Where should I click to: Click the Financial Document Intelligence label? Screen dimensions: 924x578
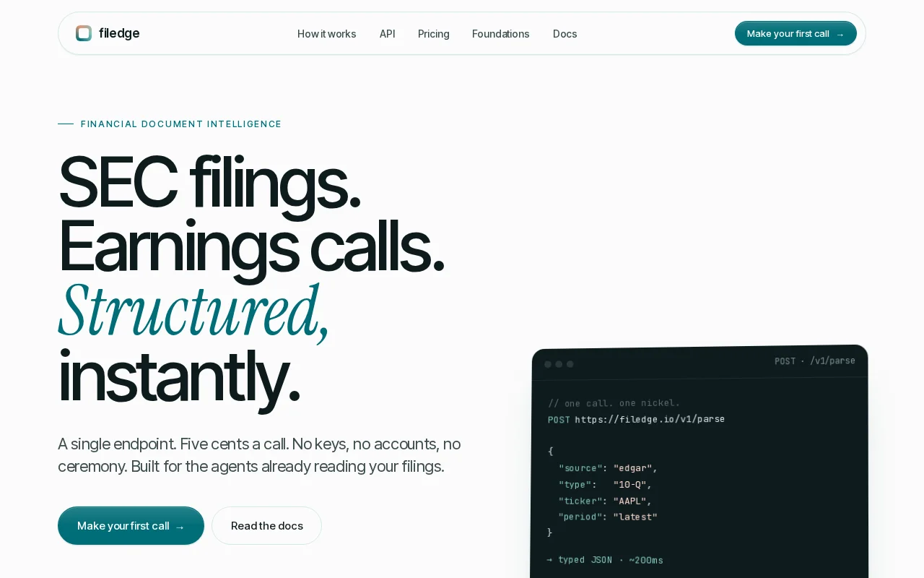pos(181,124)
